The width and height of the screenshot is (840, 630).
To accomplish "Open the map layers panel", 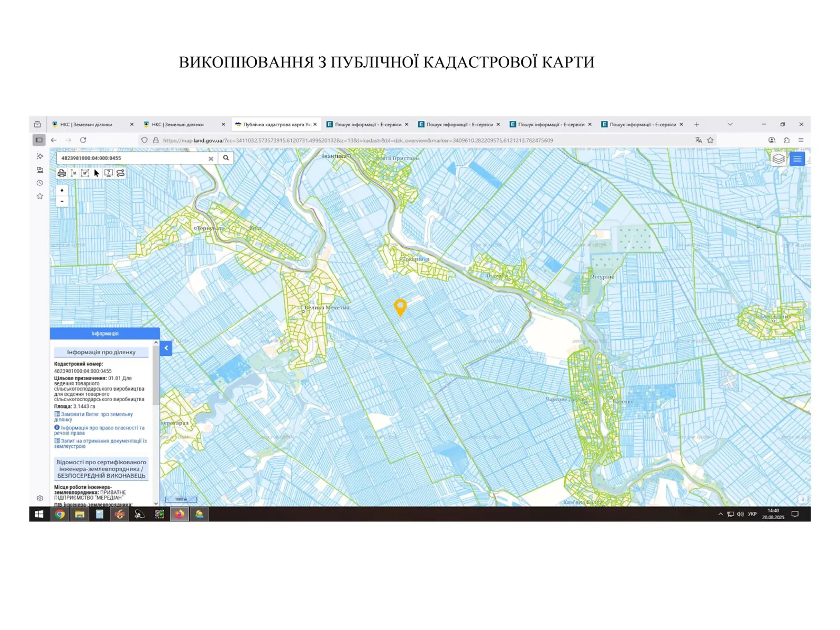I will (x=778, y=159).
